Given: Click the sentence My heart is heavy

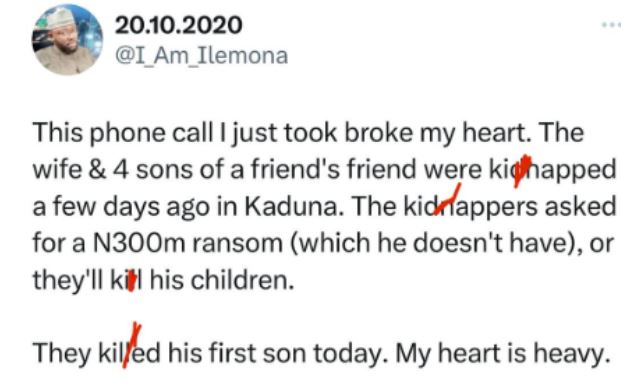Looking at the screenshot, I should tap(503, 354).
